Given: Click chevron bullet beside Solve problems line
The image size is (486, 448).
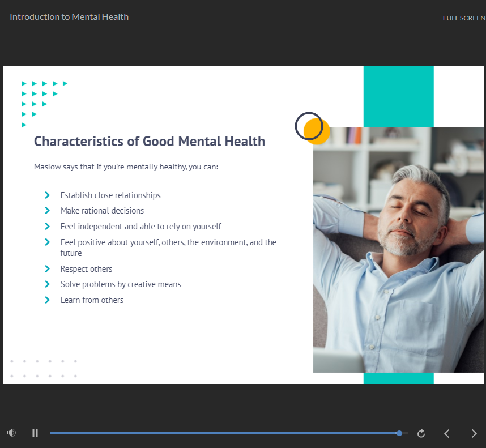Looking at the screenshot, I should pos(48,284).
